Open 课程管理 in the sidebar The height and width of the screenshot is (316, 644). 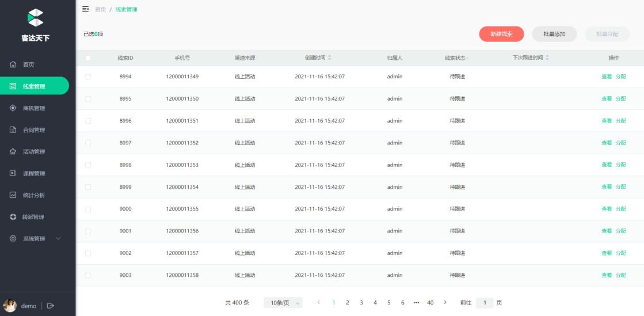coord(35,173)
